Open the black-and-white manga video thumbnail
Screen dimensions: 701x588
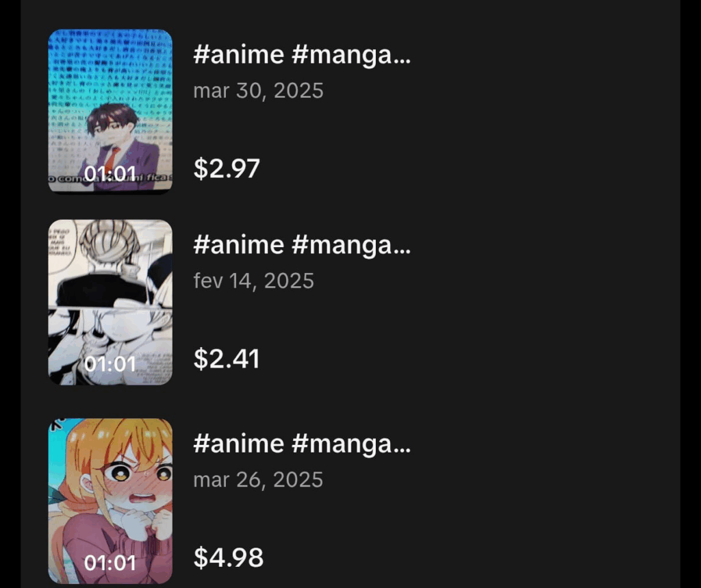[110, 302]
